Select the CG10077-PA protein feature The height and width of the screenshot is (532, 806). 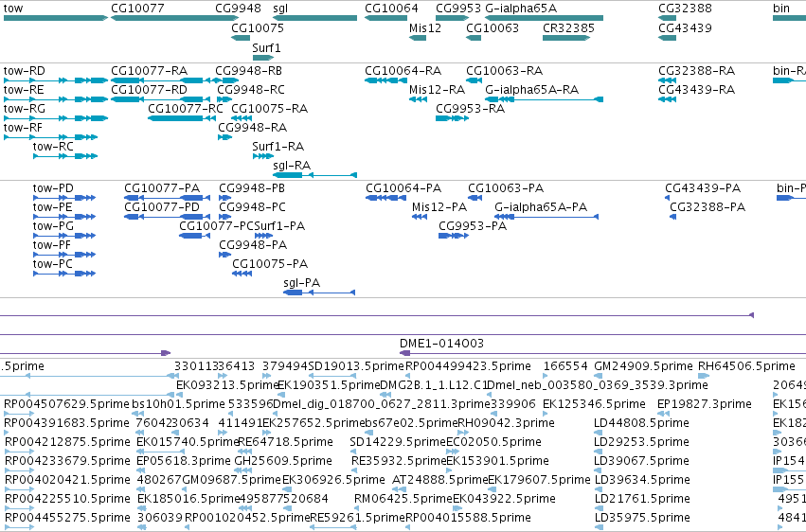pyautogui.click(x=167, y=198)
